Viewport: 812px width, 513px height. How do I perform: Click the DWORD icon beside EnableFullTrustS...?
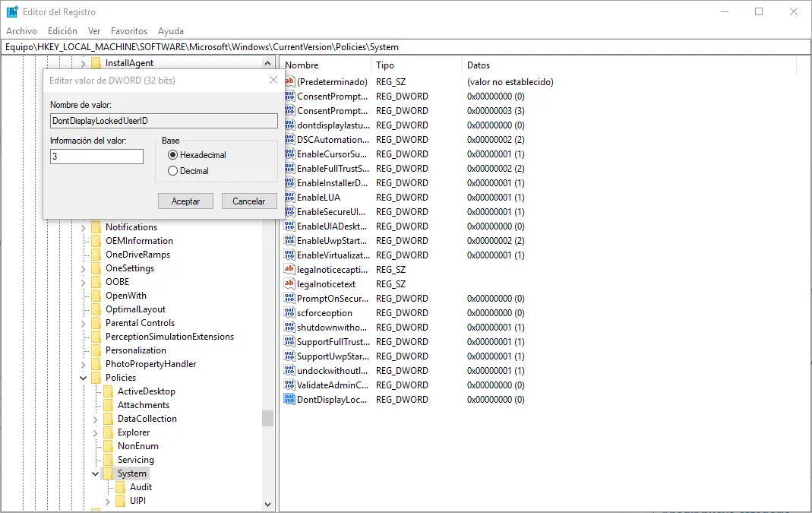(289, 169)
